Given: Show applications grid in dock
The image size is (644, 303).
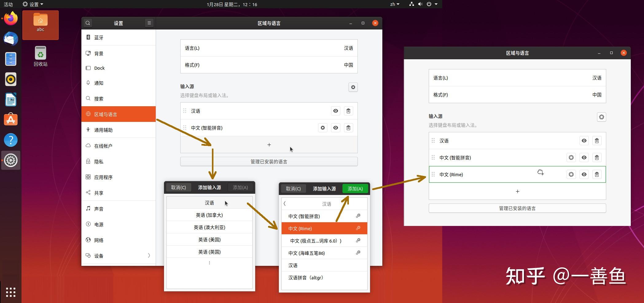Looking at the screenshot, I should tap(11, 292).
